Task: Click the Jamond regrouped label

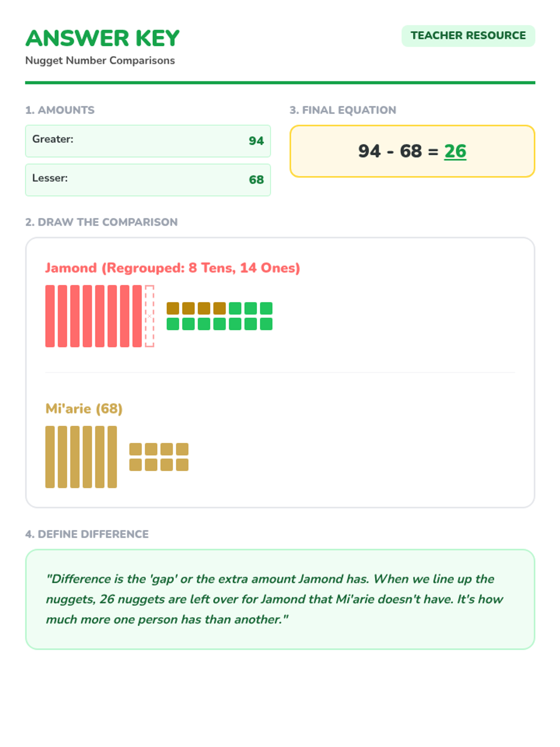Action: click(172, 268)
